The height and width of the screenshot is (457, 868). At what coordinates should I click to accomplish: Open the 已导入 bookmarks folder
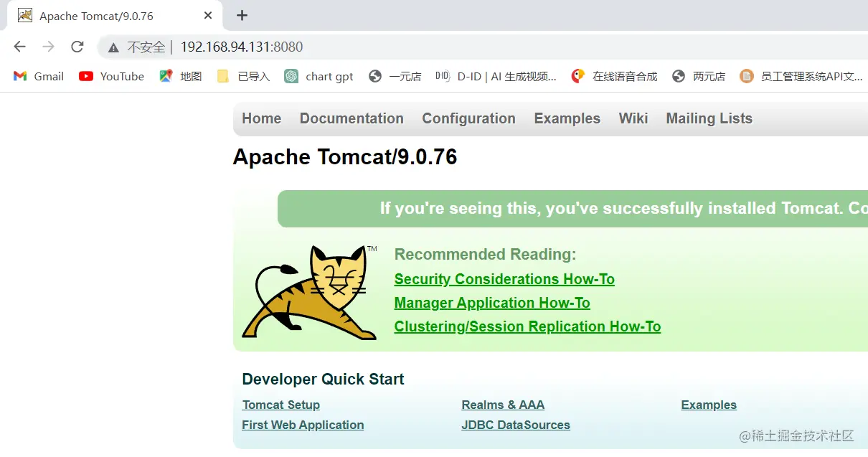(x=243, y=76)
